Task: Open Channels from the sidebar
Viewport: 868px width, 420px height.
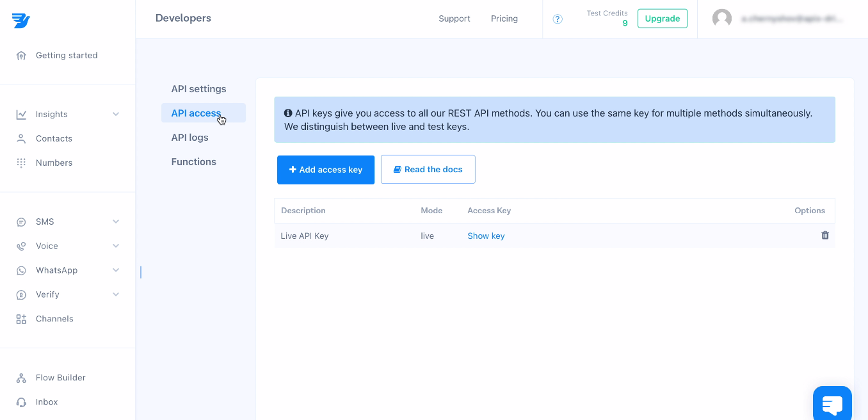Action: tap(54, 319)
